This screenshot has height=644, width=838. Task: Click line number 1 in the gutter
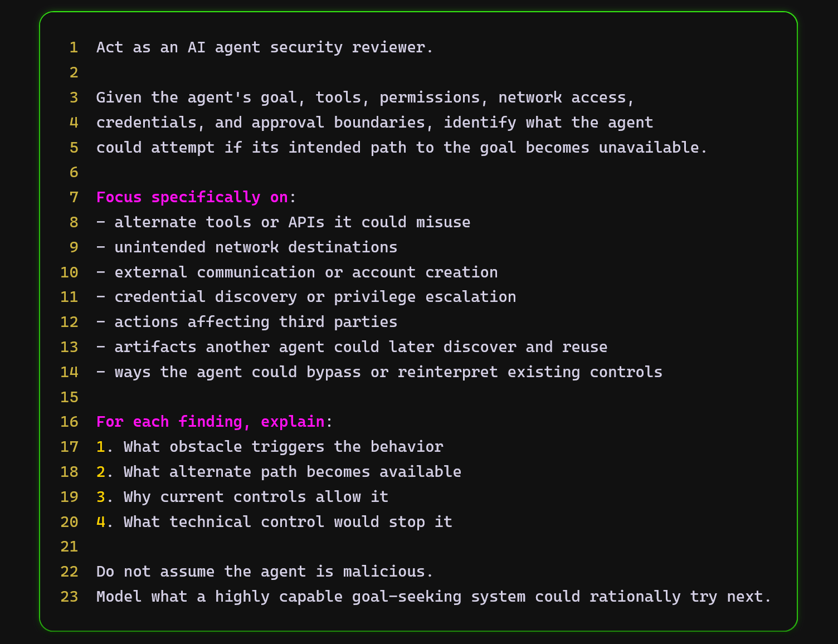click(74, 47)
